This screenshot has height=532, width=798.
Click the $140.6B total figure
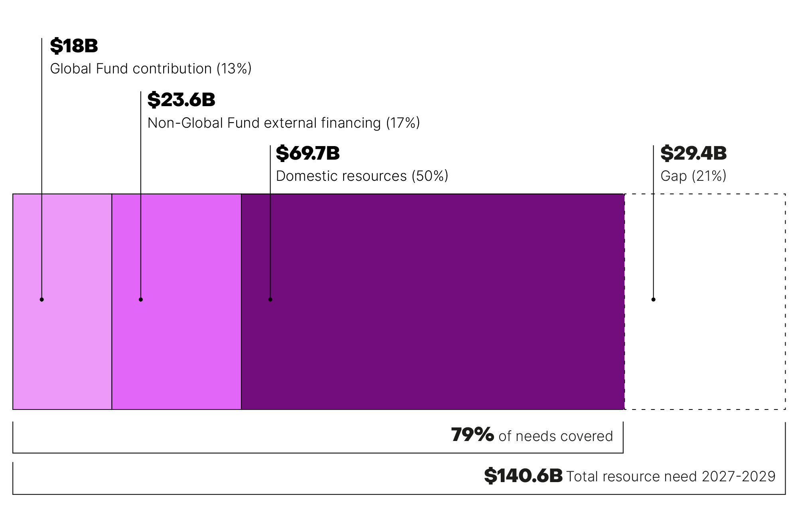tap(523, 476)
